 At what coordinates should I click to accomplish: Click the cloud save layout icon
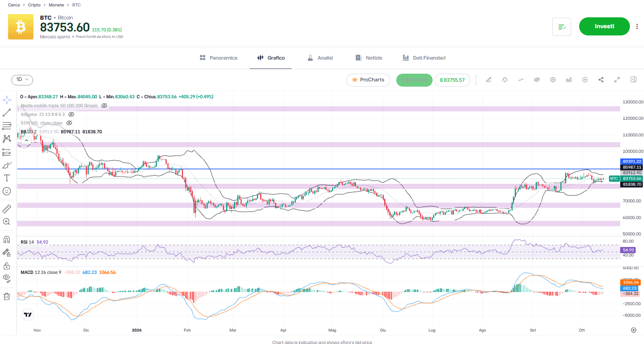tap(505, 80)
